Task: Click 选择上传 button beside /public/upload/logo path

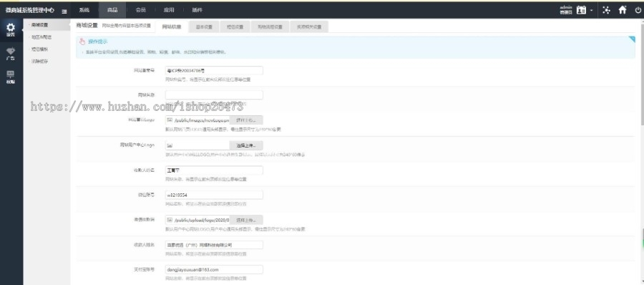Action: 246,220
